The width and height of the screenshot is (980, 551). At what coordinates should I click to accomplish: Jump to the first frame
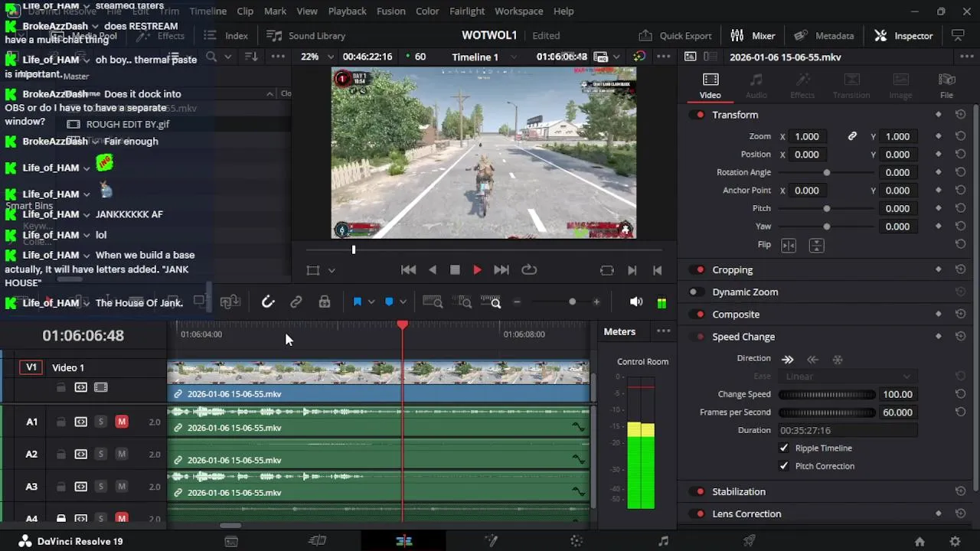pos(409,270)
